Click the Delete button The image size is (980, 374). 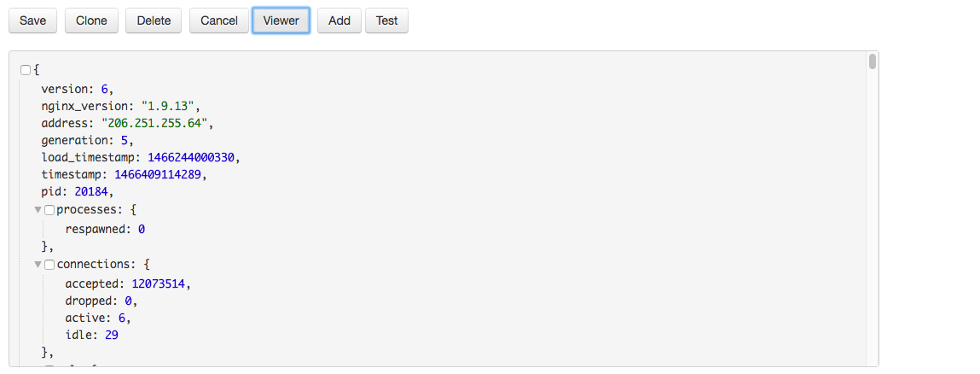coord(154,20)
